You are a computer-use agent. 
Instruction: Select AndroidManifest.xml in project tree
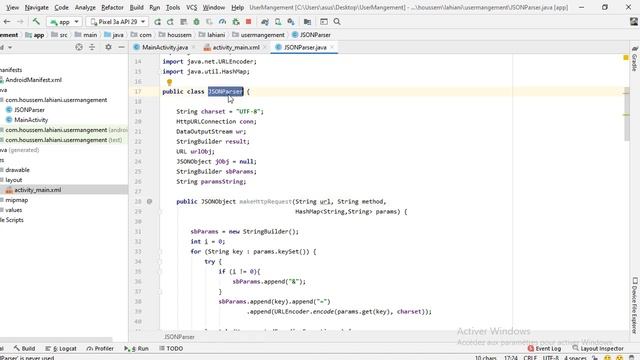(x=33, y=80)
